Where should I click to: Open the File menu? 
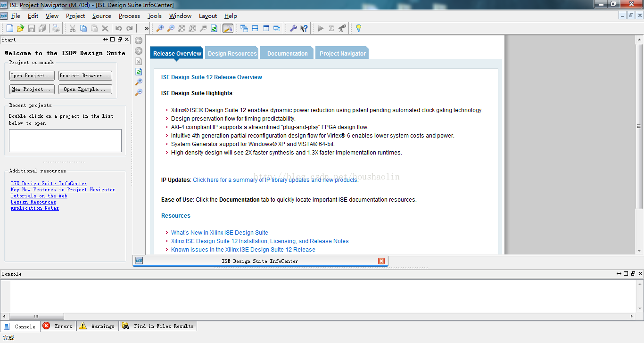point(16,16)
